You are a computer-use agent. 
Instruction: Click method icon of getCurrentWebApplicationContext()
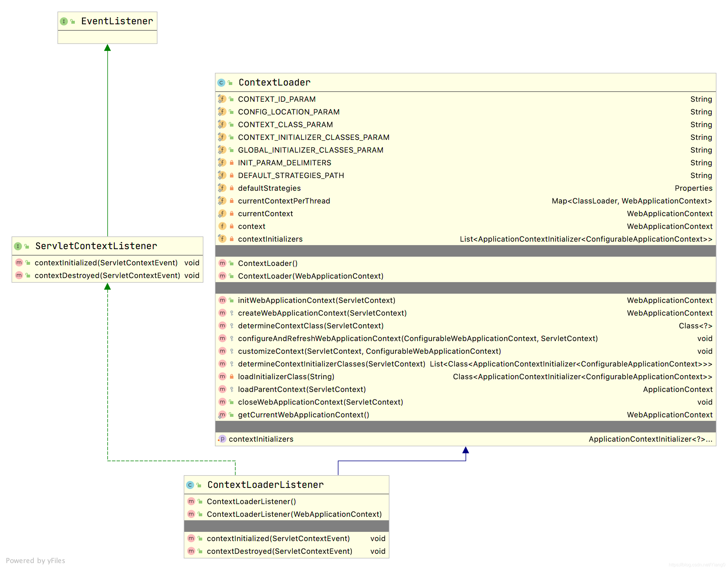pos(222,414)
